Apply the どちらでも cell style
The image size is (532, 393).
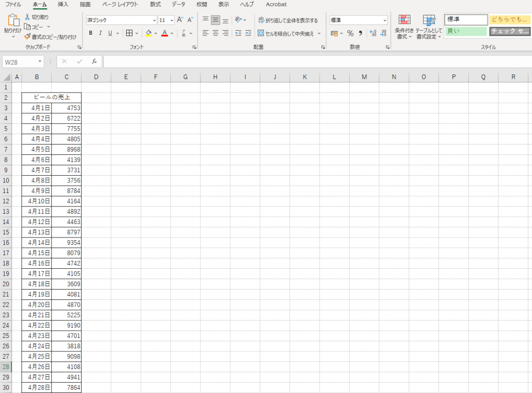[x=510, y=19]
